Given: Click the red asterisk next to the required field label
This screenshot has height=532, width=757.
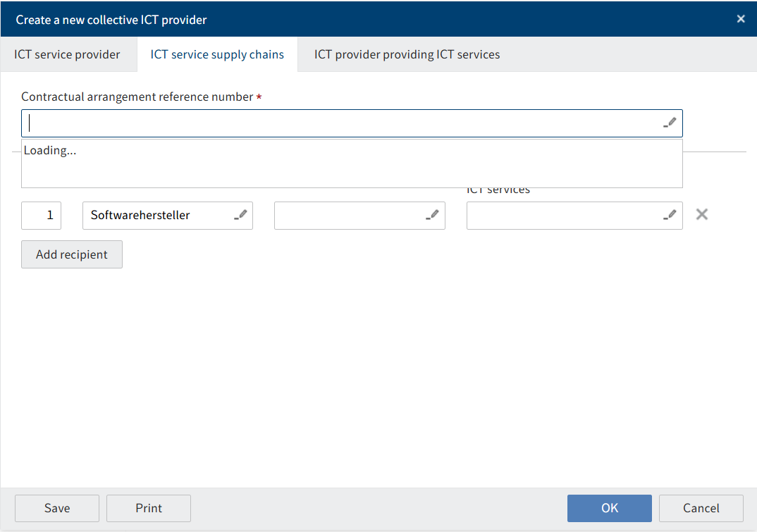Looking at the screenshot, I should [258, 97].
